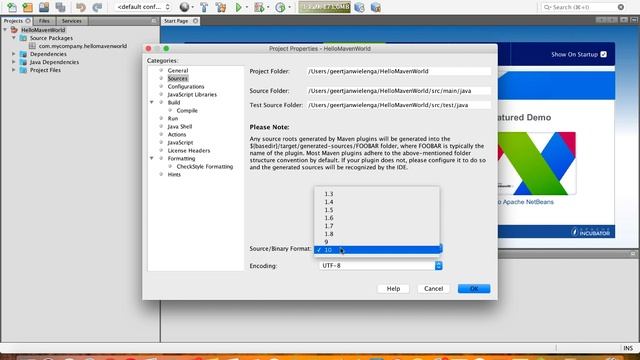Select the Start Page tab
The image size is (640, 360).
pyautogui.click(x=176, y=21)
